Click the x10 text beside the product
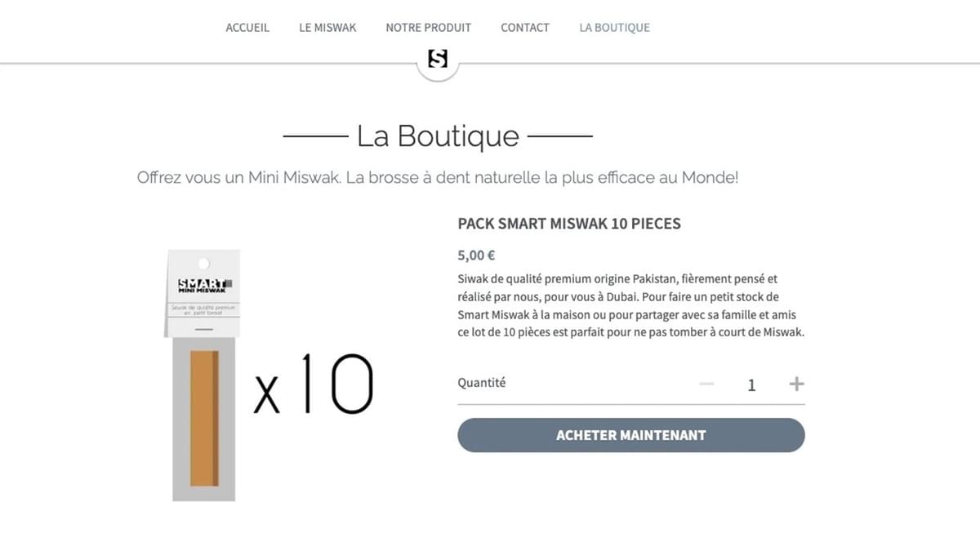 point(313,385)
